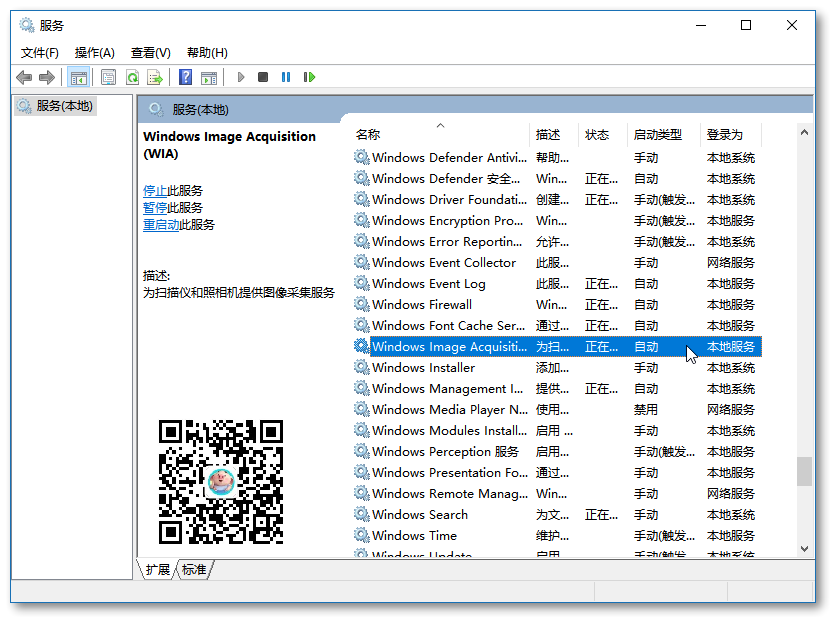Viewport: 831px width, 618px height.
Task: Open Help with the blue question mark icon
Action: (x=185, y=77)
